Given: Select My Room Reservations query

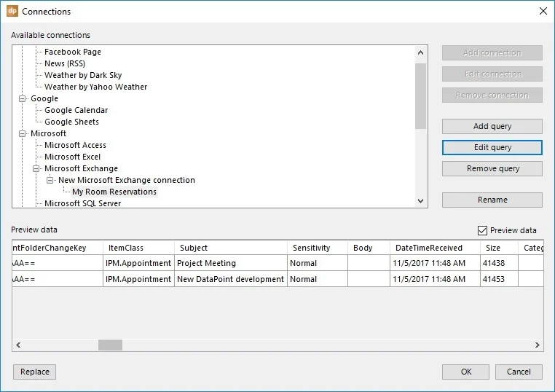Looking at the screenshot, I should coord(114,192).
